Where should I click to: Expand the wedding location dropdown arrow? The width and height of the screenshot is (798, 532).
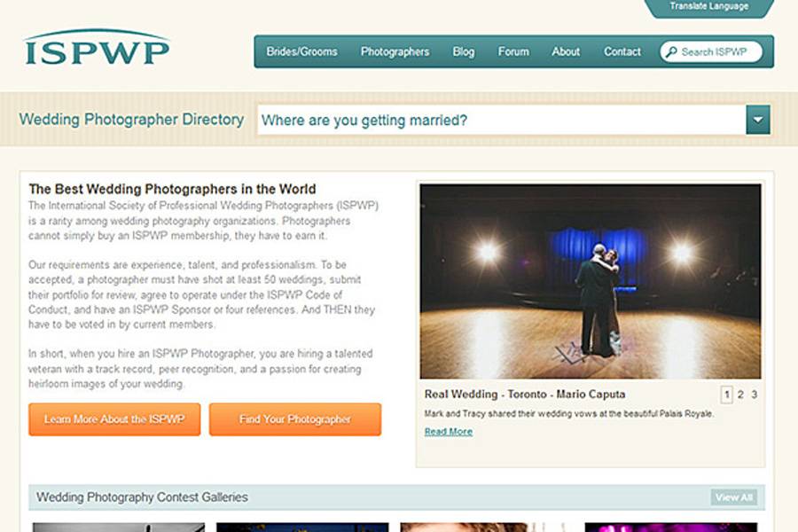(x=758, y=121)
